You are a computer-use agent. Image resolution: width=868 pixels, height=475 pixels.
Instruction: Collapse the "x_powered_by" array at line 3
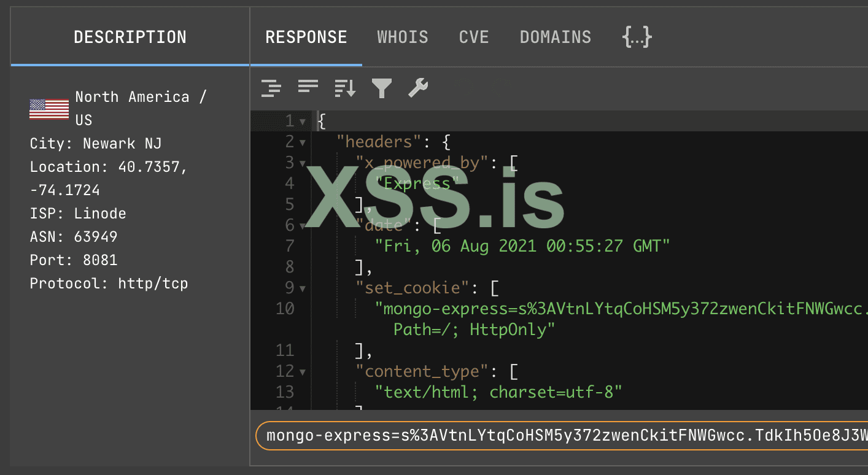pyautogui.click(x=303, y=163)
